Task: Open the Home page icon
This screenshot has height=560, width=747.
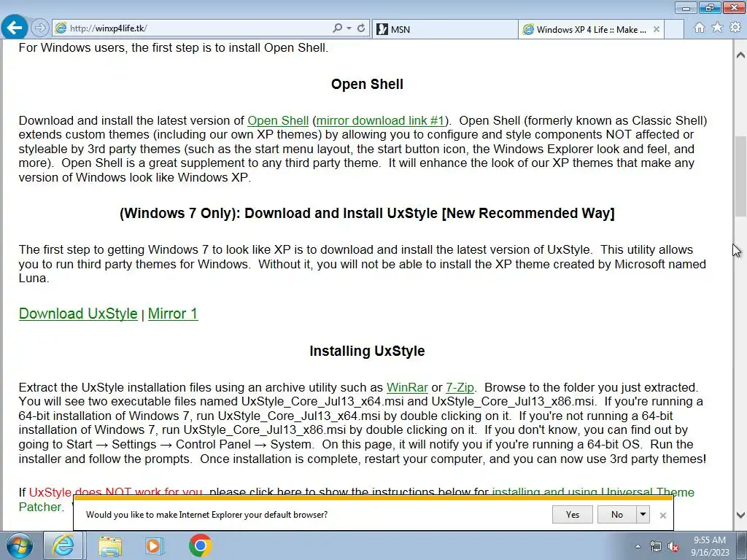Action: pyautogui.click(x=700, y=28)
